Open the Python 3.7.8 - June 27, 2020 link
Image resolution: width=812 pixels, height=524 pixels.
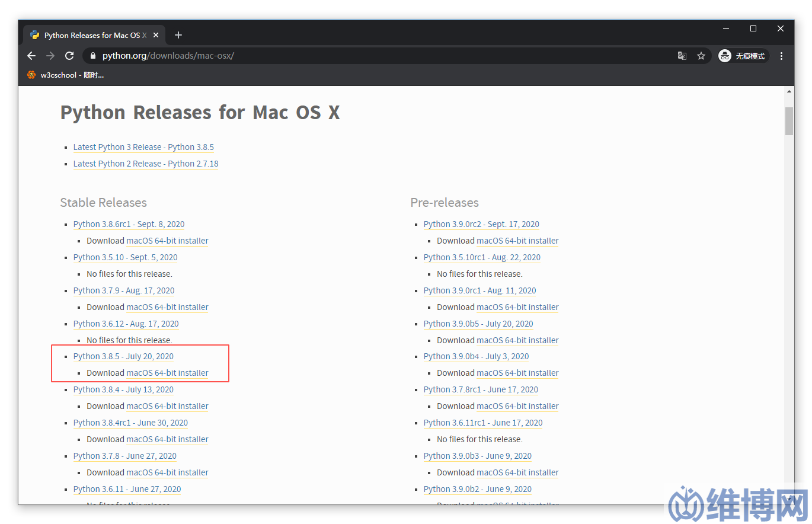click(125, 456)
